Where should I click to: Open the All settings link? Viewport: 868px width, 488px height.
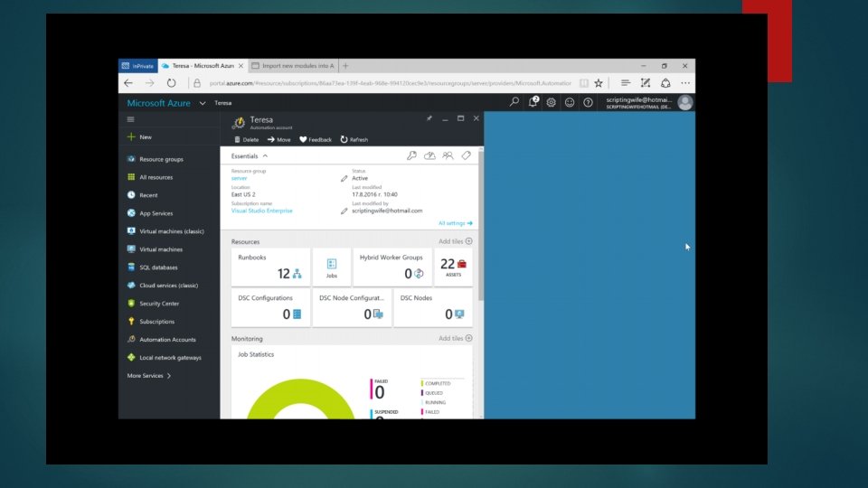[456, 223]
